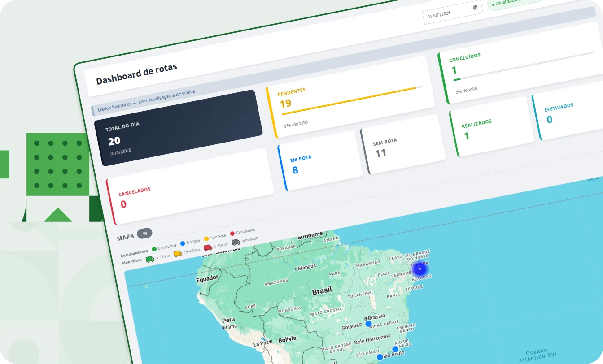
Task: Click the green Concluídos legend dot
Action: pos(154,249)
